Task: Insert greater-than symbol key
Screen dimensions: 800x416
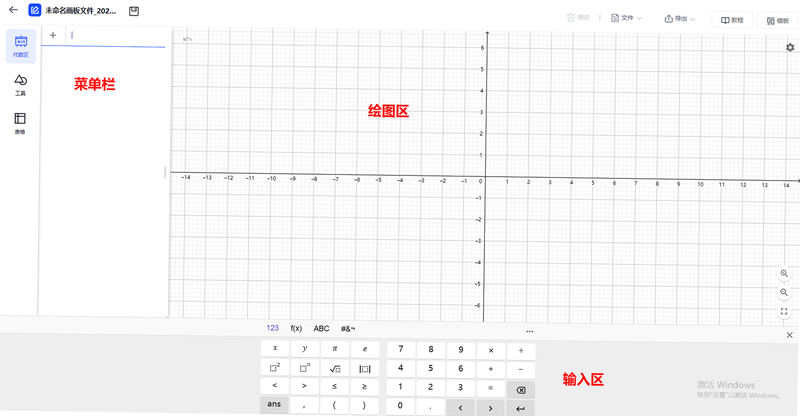Action: click(305, 386)
